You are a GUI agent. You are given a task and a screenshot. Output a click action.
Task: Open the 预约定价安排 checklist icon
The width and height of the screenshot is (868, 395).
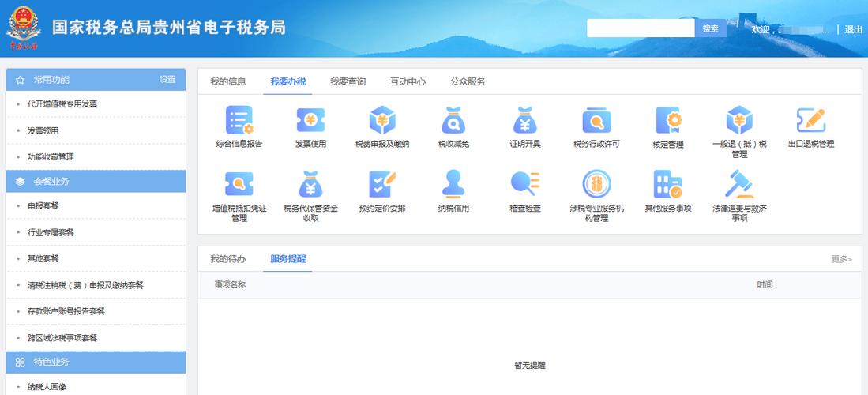382,184
